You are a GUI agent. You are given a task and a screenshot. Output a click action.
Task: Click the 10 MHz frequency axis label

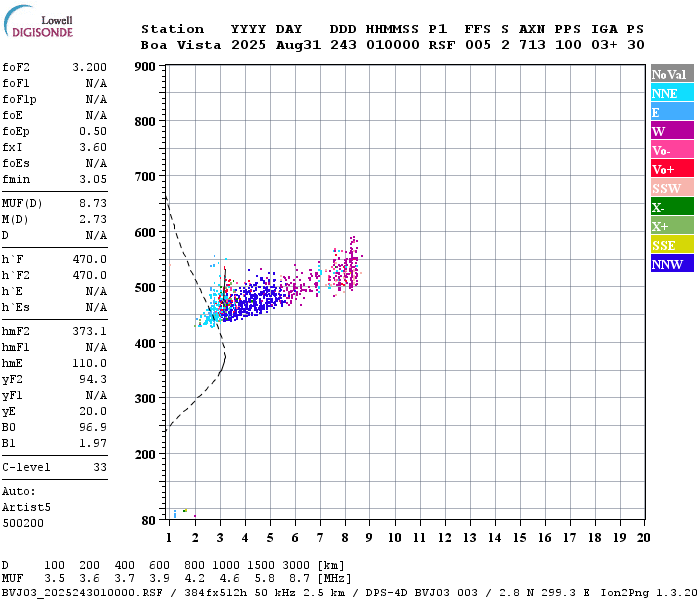pyautogui.click(x=395, y=538)
